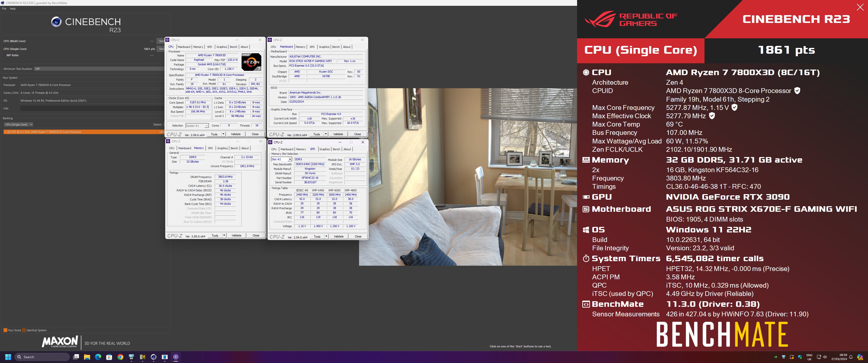
Task: Click the Ryzen 7 logo in CPU-Z
Action: tap(251, 62)
